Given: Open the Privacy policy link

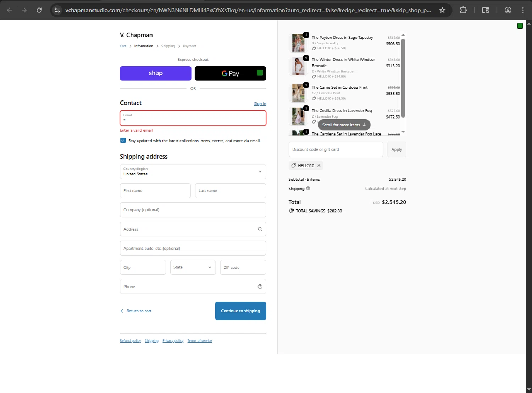Looking at the screenshot, I should point(173,341).
